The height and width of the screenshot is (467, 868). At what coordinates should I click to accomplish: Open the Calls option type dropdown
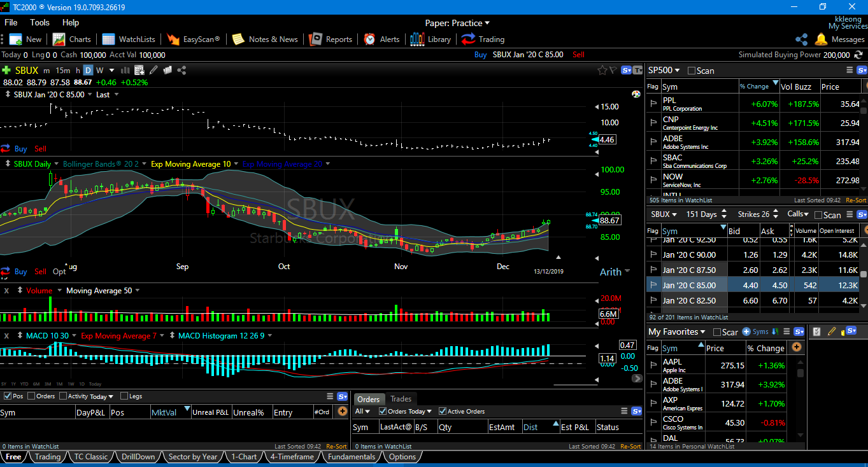click(x=799, y=214)
